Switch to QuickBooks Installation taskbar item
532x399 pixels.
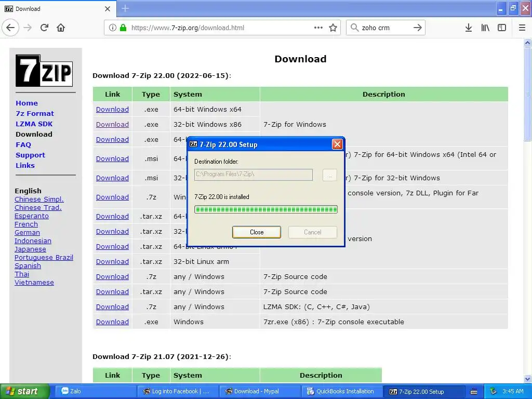(x=342, y=391)
